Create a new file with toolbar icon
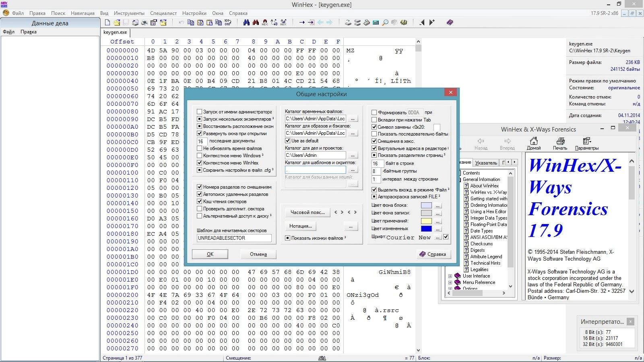 (107, 23)
